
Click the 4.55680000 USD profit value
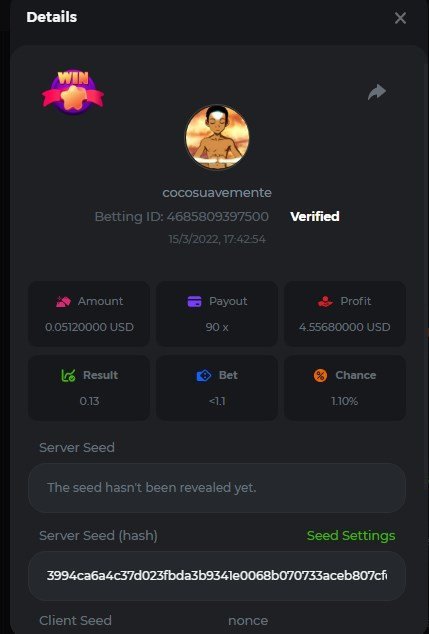point(344,327)
